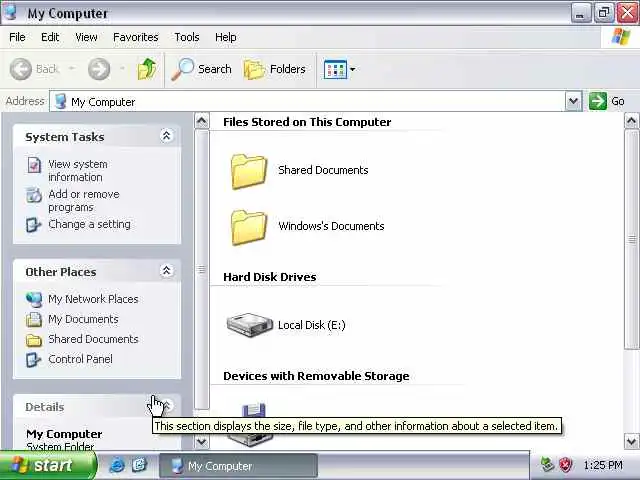
Task: Open the Forward history dropdown arrow
Action: pos(122,69)
